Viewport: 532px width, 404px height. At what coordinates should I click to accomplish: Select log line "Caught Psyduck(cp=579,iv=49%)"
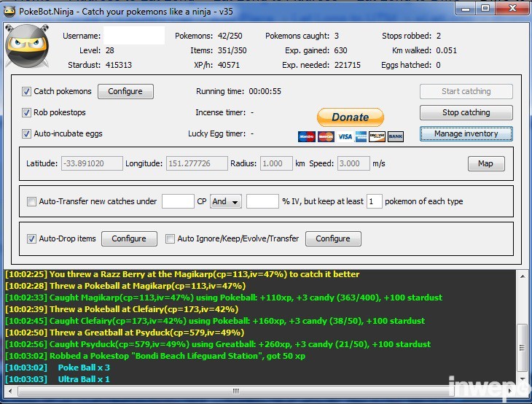(x=218, y=344)
